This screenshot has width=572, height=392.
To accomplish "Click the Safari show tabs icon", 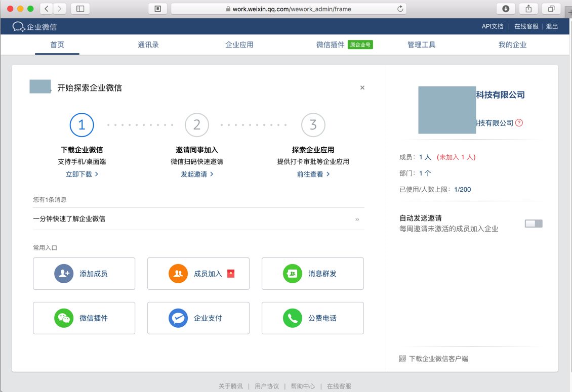I will [551, 9].
